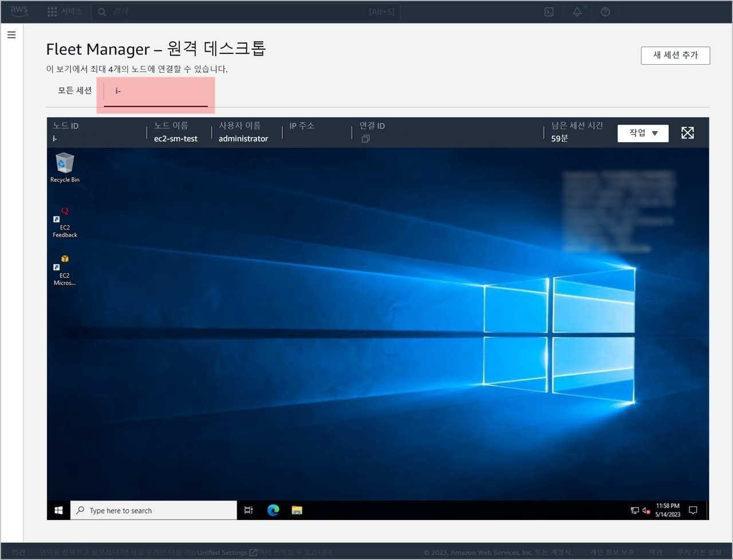Switch to the 모든 세션 tab

coord(74,90)
